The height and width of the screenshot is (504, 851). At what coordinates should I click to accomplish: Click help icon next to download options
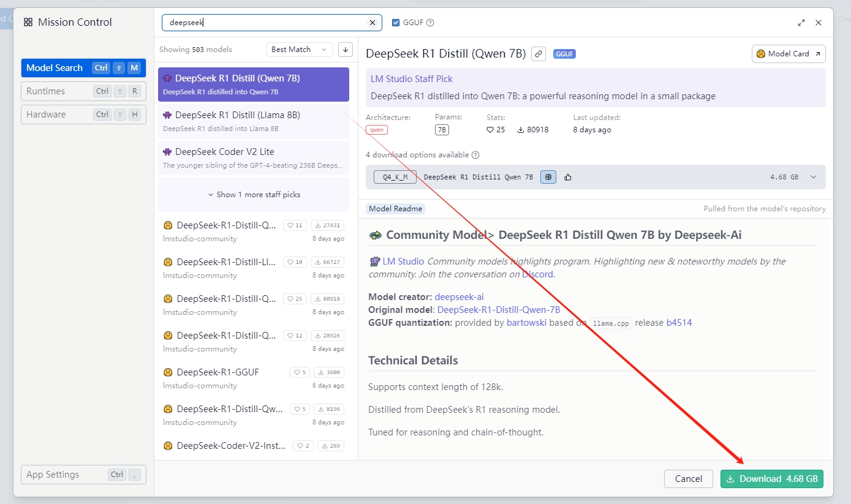(x=475, y=155)
